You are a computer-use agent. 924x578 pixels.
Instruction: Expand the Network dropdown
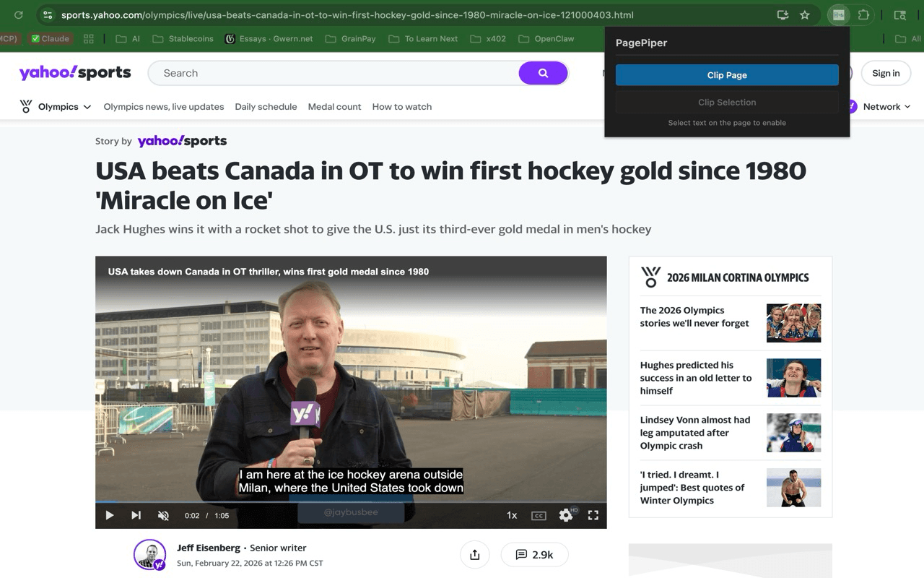(886, 107)
